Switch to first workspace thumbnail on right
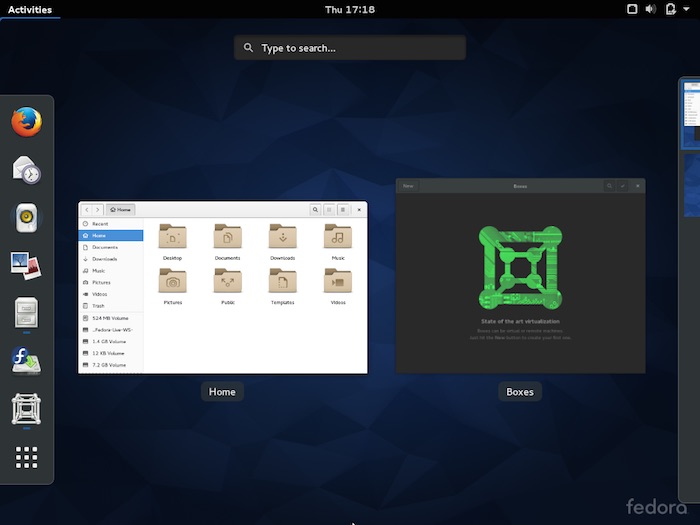The image size is (700, 525). [691, 113]
